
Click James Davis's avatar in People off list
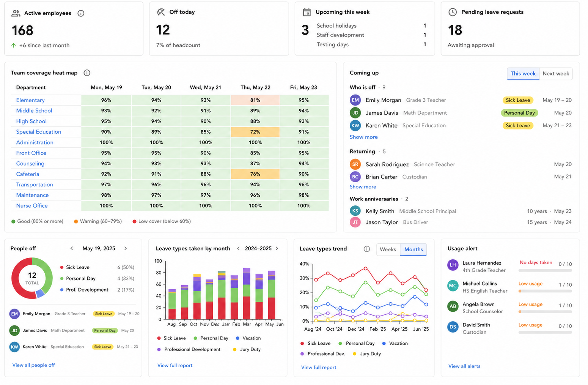[14, 330]
